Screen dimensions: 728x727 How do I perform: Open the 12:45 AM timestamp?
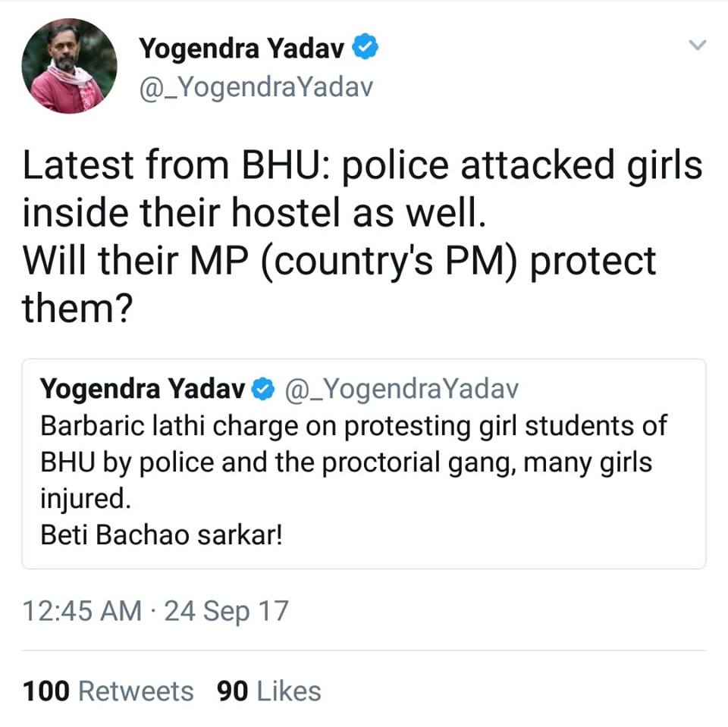pyautogui.click(x=82, y=610)
